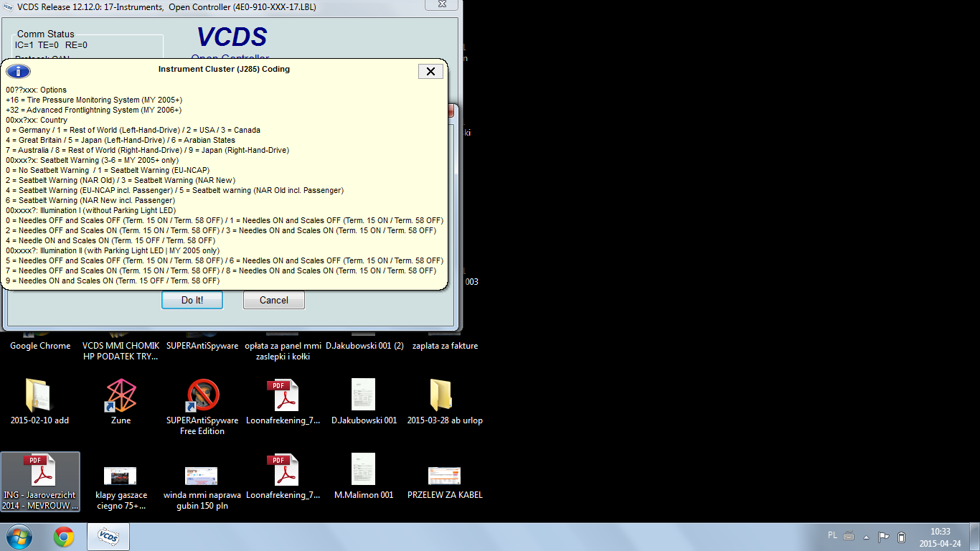Viewport: 980px width, 551px height.
Task: Click the PL language indicator
Action: click(x=832, y=535)
